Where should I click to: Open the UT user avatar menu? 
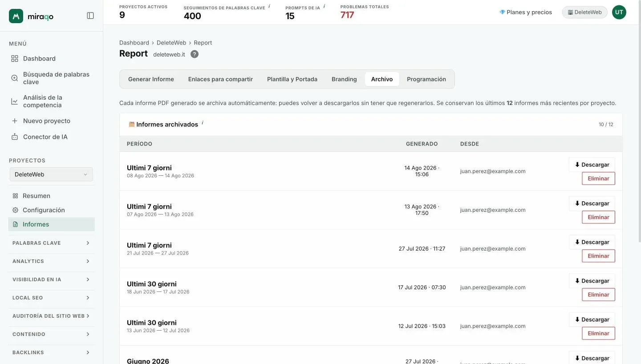[x=619, y=12]
